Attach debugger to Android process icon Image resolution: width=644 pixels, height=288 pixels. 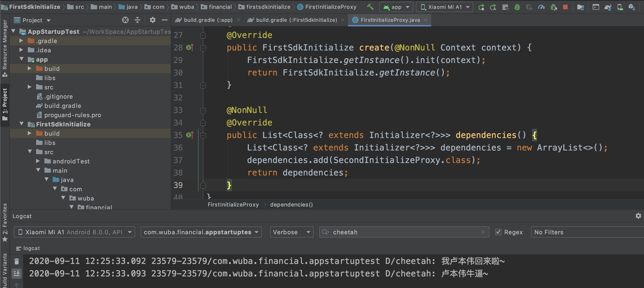pos(554,7)
